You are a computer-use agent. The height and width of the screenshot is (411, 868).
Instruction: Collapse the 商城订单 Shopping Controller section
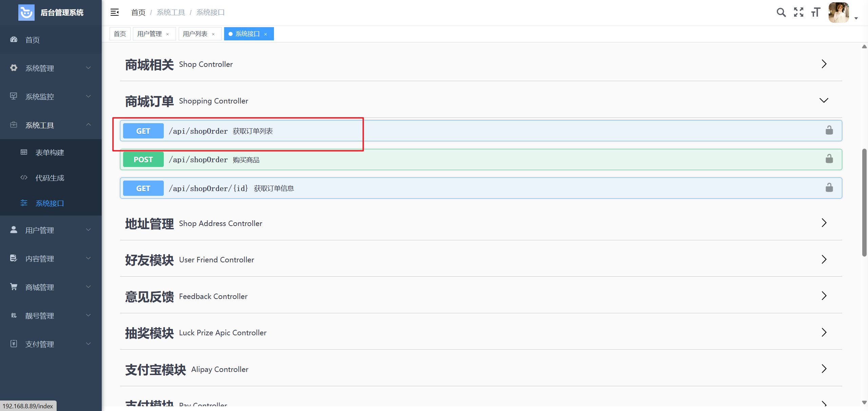[x=824, y=100]
